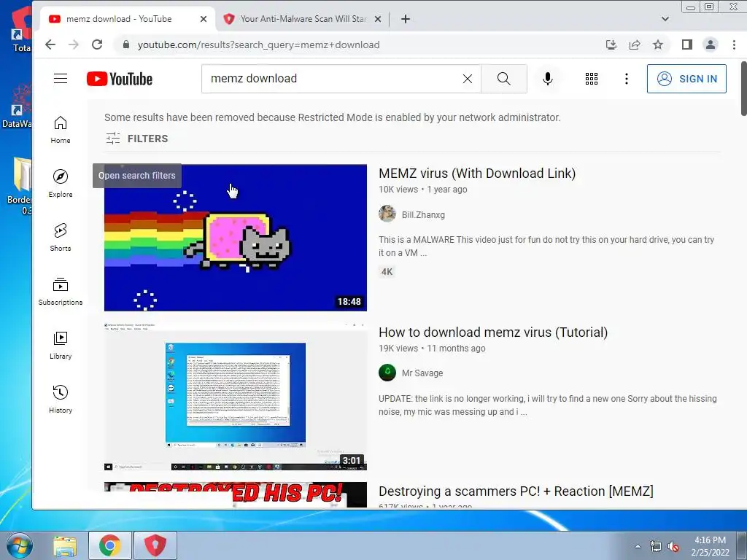Open Home in the sidebar
This screenshot has height=560, width=747.
[61, 130]
